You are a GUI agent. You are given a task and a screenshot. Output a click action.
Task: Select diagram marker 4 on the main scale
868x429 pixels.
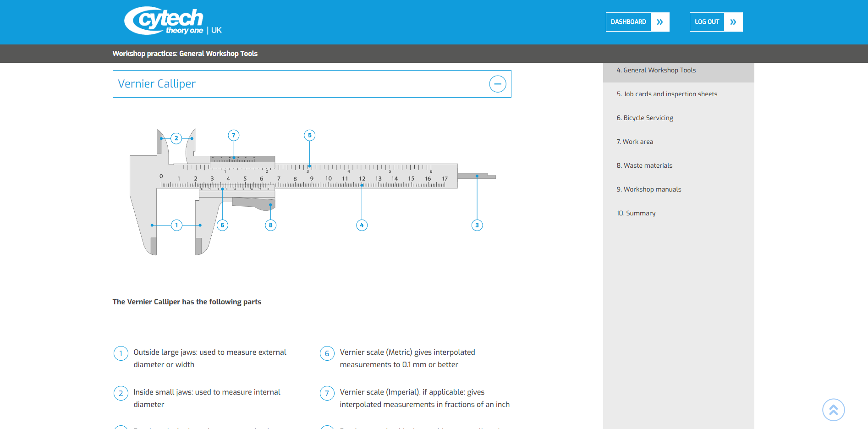point(362,225)
